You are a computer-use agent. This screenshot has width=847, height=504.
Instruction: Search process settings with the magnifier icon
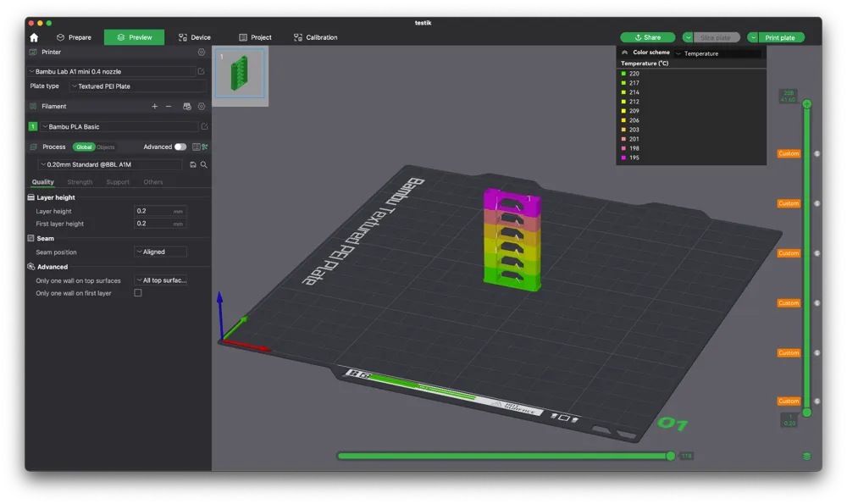(x=203, y=164)
